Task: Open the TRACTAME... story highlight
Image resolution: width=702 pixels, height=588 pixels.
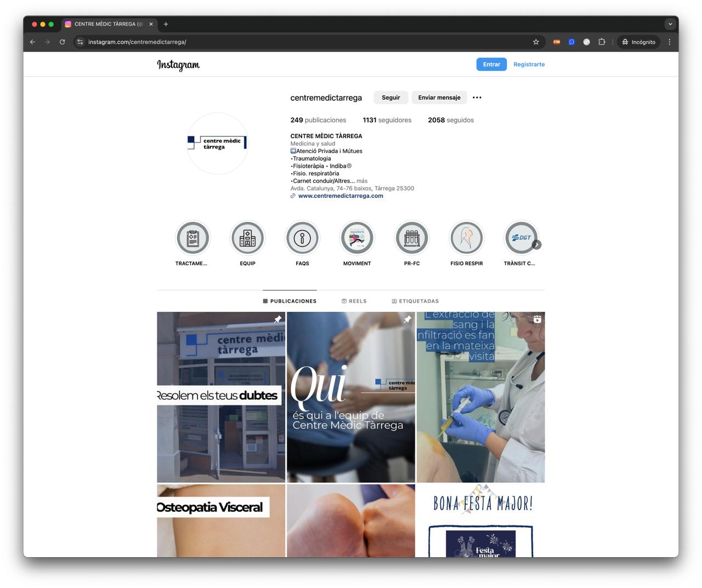Action: click(x=193, y=238)
